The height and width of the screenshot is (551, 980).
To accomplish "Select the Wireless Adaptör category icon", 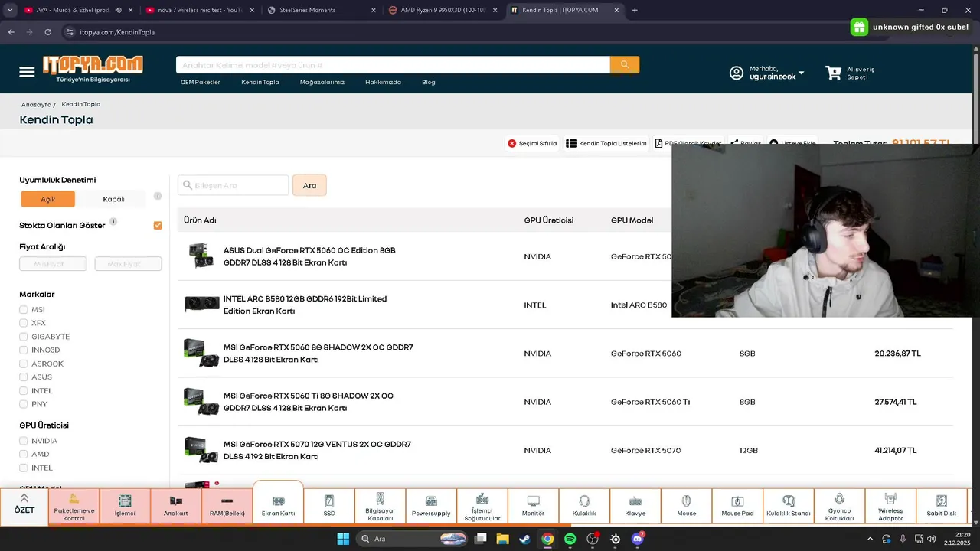I will [890, 498].
